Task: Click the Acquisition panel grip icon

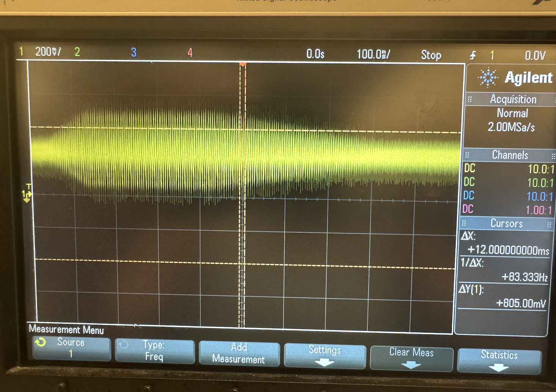Action: [470, 99]
